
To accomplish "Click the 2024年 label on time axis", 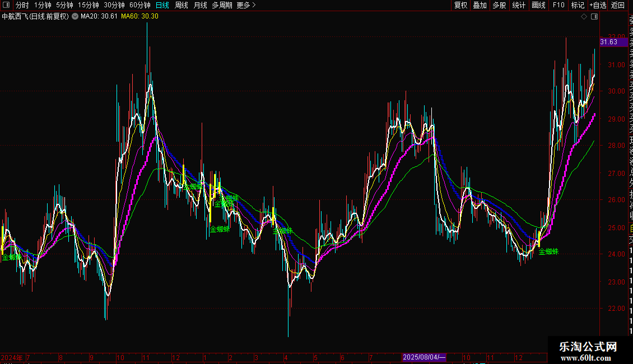I will (12, 357).
